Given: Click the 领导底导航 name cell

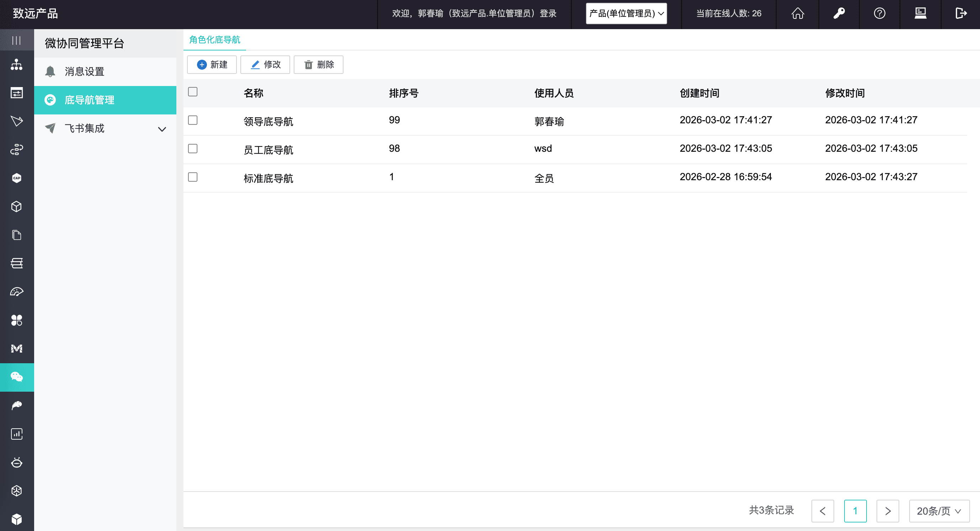Looking at the screenshot, I should coord(268,122).
